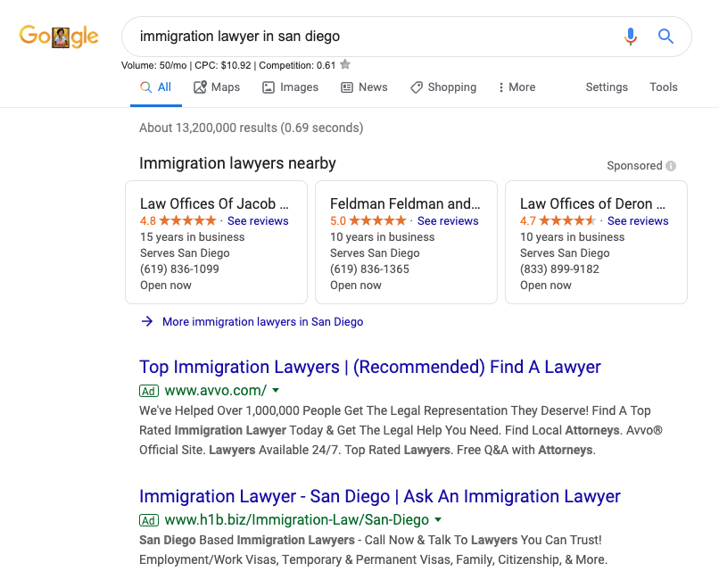Open Ask An Immigration Lawyer ad headline
719x588 pixels.
pos(380,496)
